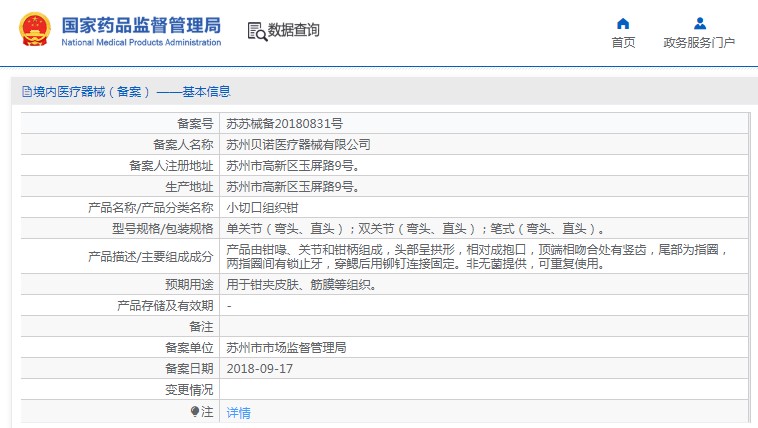The height and width of the screenshot is (428, 758).
Task: Click intended use 用于钳夹皮肤、筋膜等组织
Action: coord(302,285)
